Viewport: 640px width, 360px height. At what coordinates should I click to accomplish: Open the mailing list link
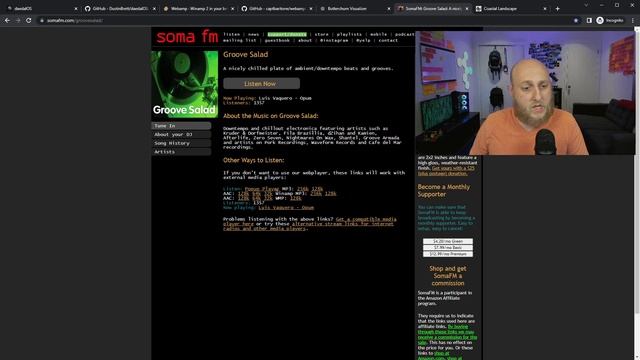(x=240, y=40)
